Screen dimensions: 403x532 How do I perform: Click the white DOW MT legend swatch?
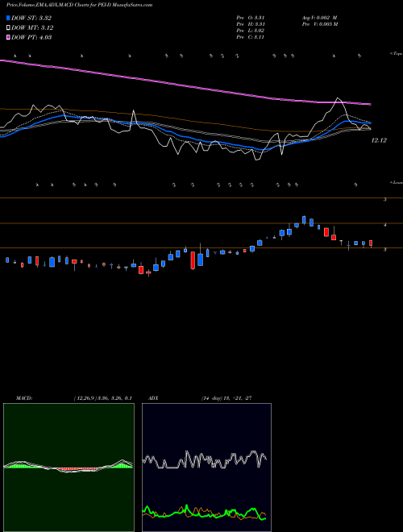click(9, 28)
